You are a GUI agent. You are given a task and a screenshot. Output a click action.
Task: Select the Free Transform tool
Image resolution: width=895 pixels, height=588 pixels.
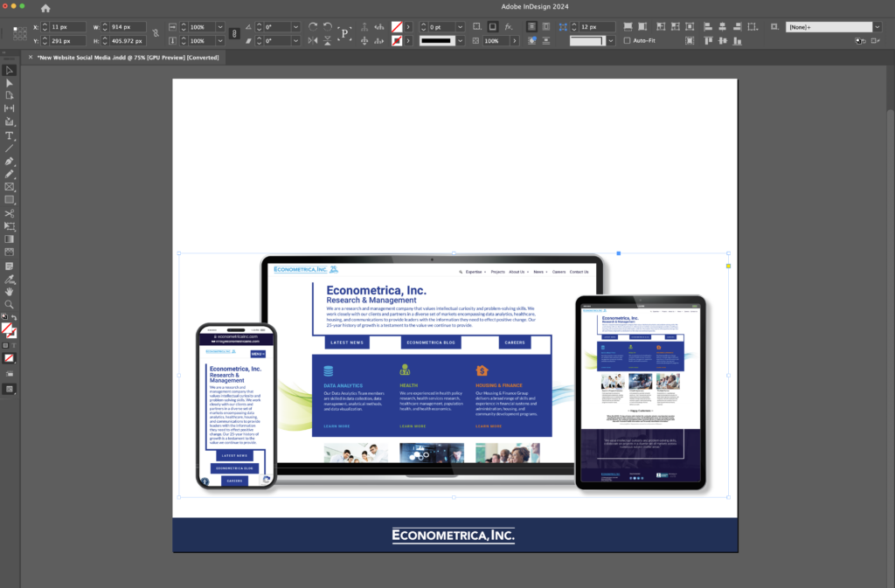pos(9,226)
